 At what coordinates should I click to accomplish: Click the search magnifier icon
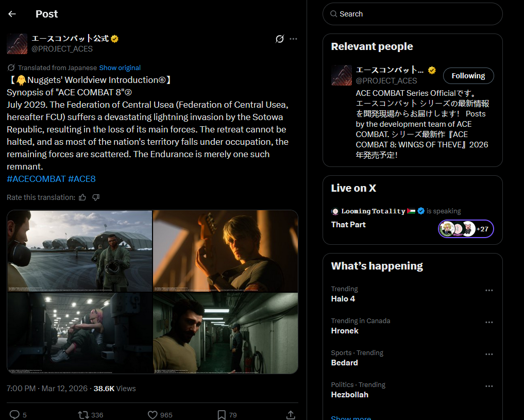coord(333,14)
